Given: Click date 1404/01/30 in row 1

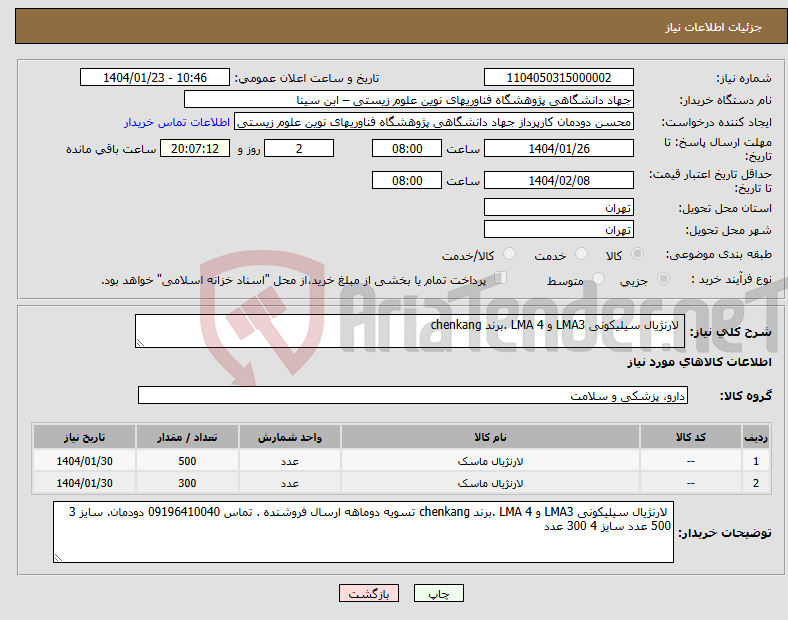Looking at the screenshot, I should [x=84, y=461].
